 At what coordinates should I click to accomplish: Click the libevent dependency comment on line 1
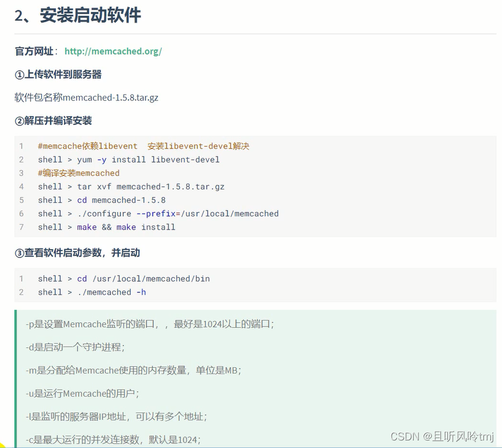pyautogui.click(x=142, y=146)
